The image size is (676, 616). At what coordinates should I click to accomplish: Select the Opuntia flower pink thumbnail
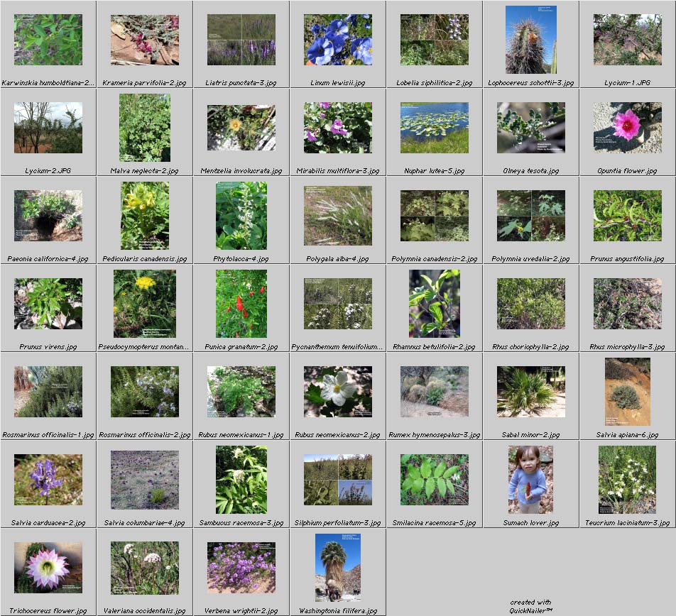click(x=628, y=128)
